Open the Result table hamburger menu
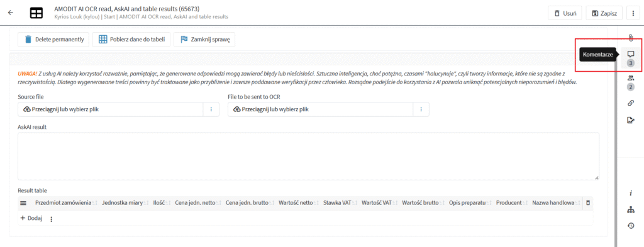Screen dimensions: 644x247 pyautogui.click(x=23, y=202)
